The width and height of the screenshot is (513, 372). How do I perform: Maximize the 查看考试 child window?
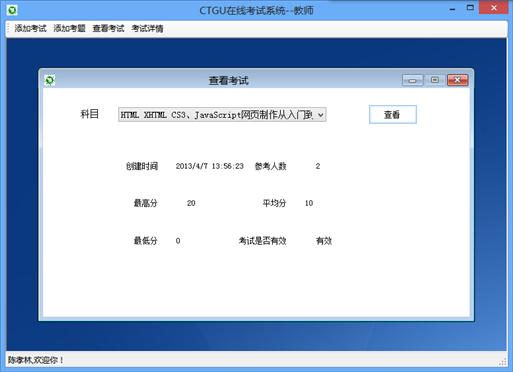click(x=435, y=80)
